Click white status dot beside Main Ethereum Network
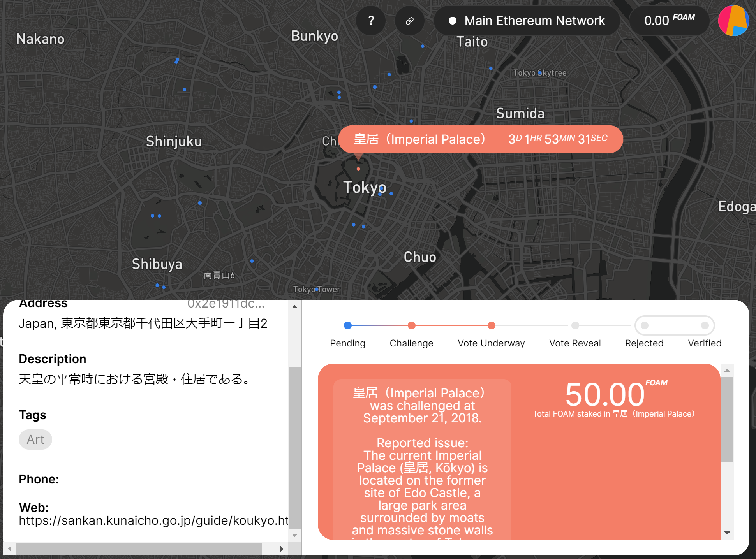This screenshot has width=756, height=559. 452,21
